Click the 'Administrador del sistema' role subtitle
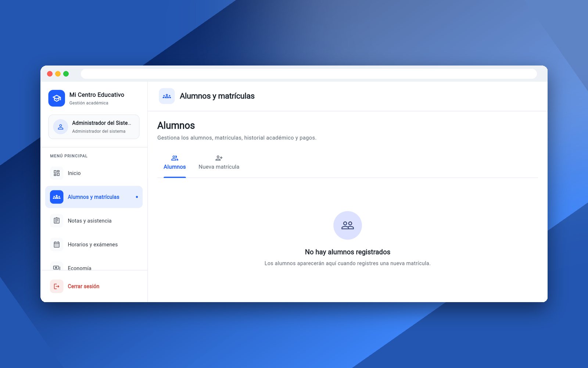The width and height of the screenshot is (588, 368). pyautogui.click(x=99, y=131)
